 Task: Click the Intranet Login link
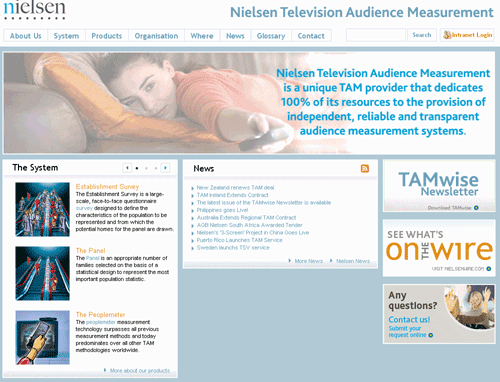[467, 35]
